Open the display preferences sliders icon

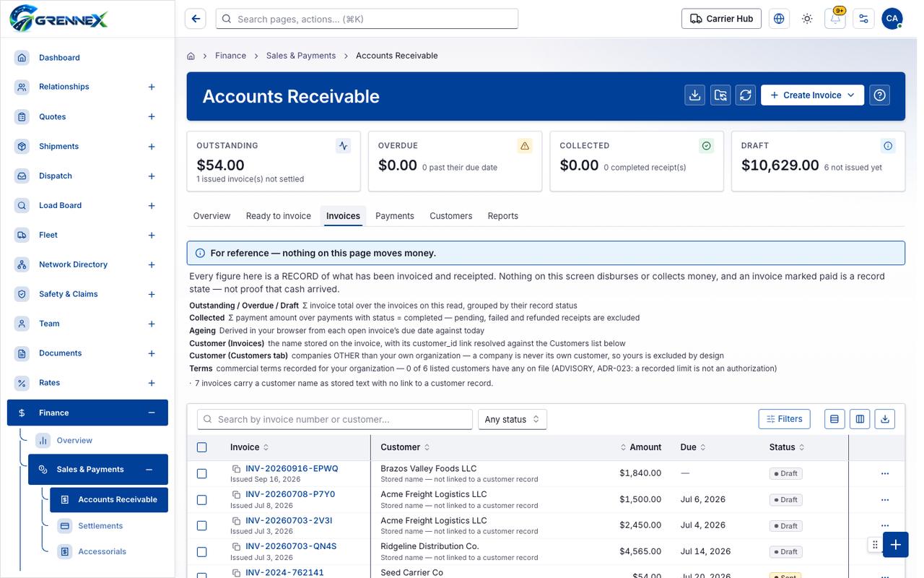[863, 19]
